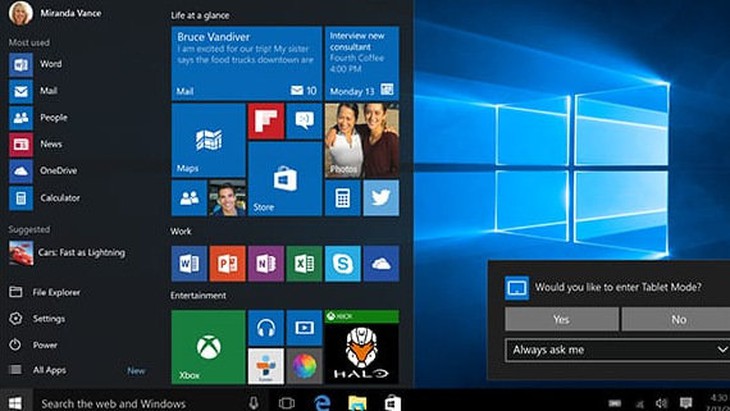Open the Messaging chat bubble tile
730x411 pixels.
point(304,121)
